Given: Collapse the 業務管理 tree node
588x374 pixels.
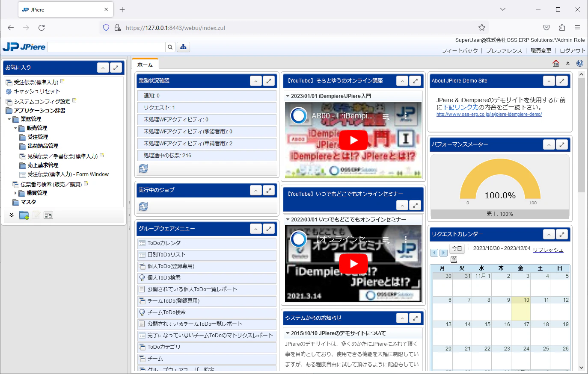Looking at the screenshot, I should 9,119.
